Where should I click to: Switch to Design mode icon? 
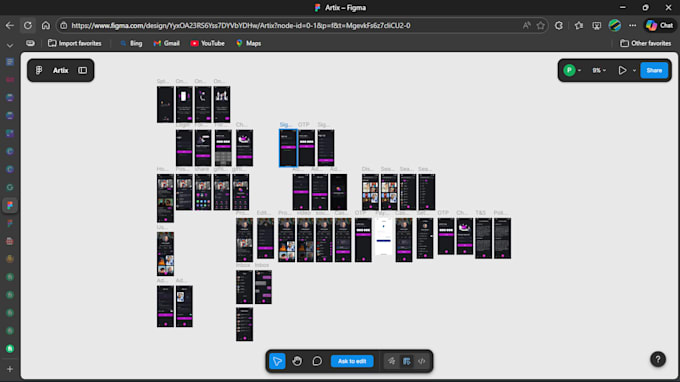tap(406, 361)
